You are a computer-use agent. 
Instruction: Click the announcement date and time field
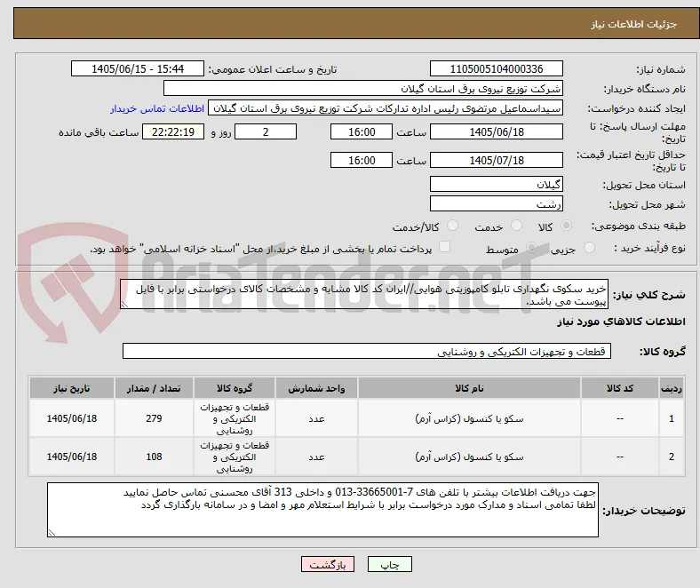[138, 68]
